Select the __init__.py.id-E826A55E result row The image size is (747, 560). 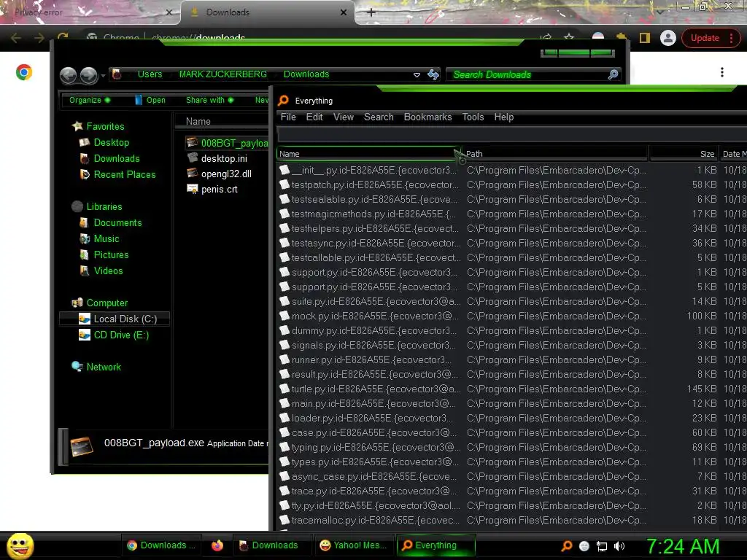[511, 171]
